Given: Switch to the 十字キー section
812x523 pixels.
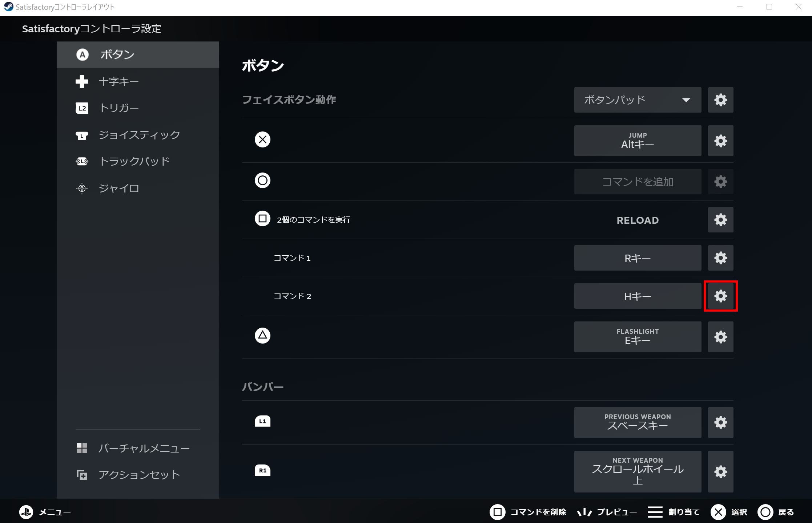Looking at the screenshot, I should tap(138, 81).
